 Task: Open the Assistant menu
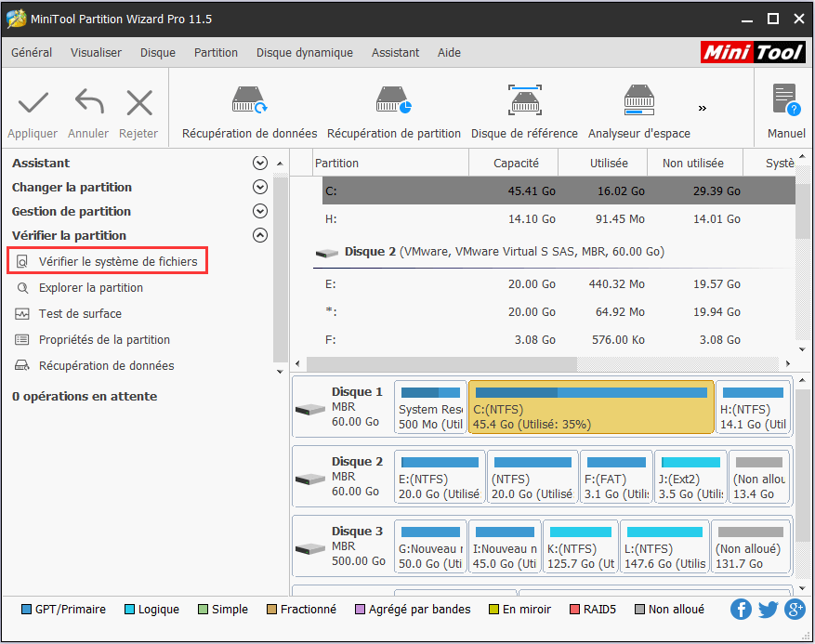click(x=395, y=52)
